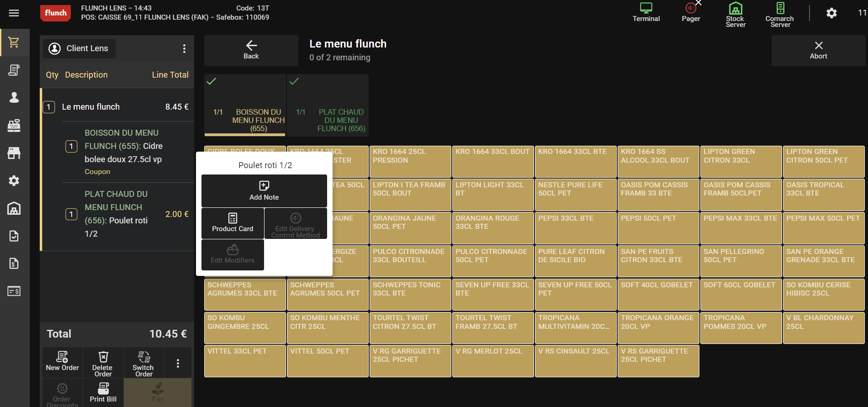Choose SEVEN UP FREE 50CL PET
The image size is (868, 407).
(x=576, y=295)
